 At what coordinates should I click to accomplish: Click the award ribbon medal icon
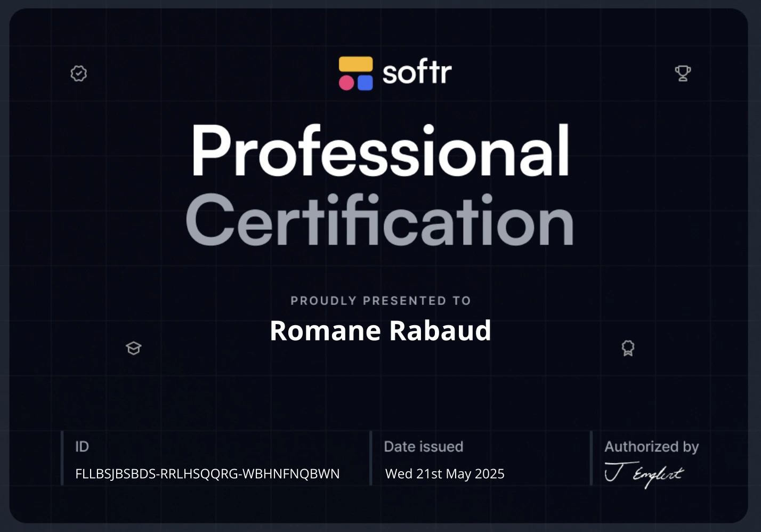click(628, 348)
